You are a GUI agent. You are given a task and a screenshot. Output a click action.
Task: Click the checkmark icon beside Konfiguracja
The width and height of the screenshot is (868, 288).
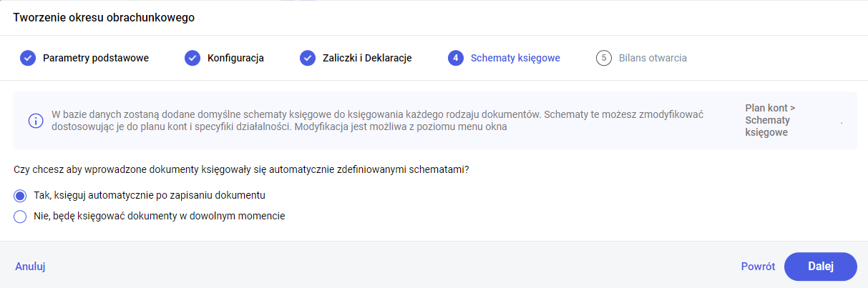point(192,58)
